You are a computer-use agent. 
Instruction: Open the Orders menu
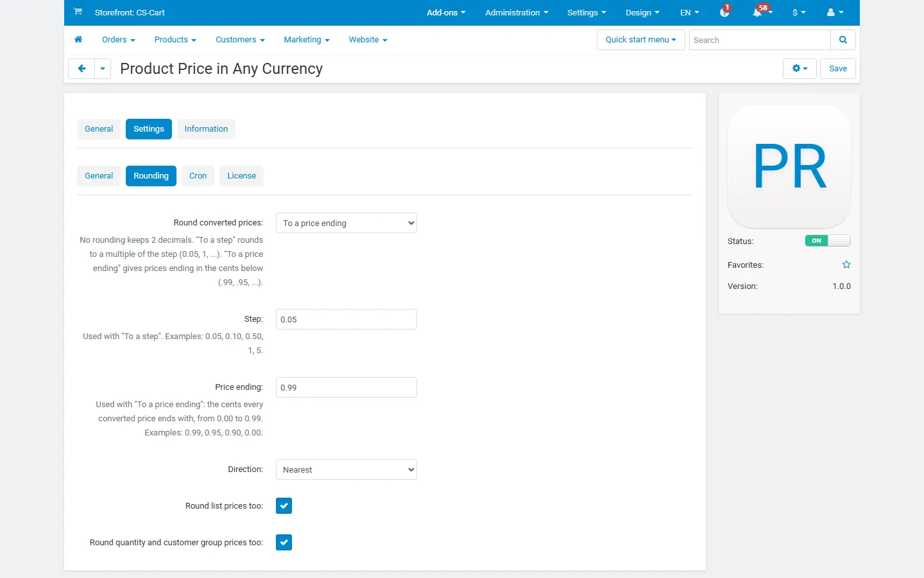tap(119, 40)
